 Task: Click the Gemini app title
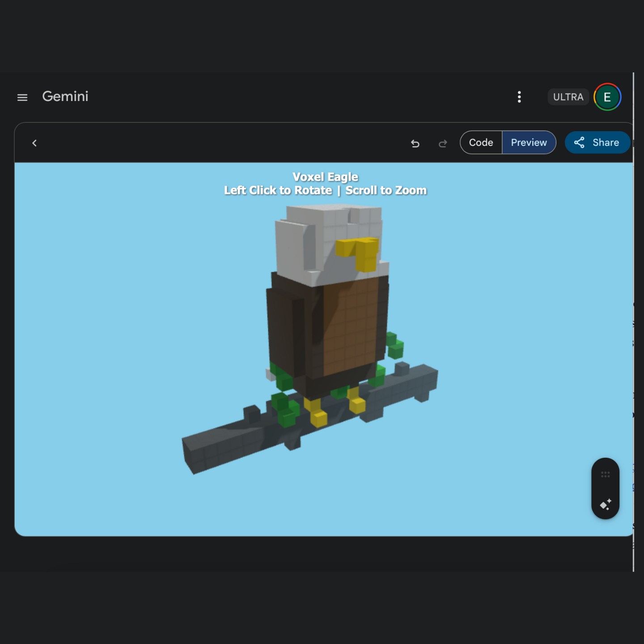(x=65, y=97)
